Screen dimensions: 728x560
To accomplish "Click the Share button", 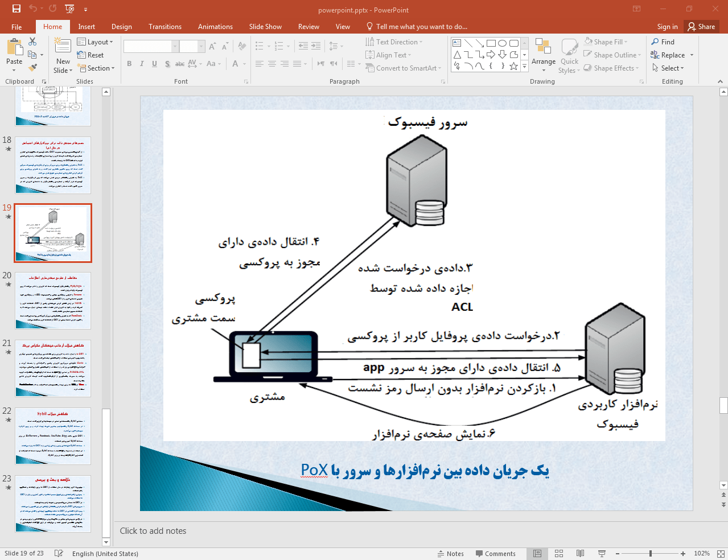I will coord(701,27).
